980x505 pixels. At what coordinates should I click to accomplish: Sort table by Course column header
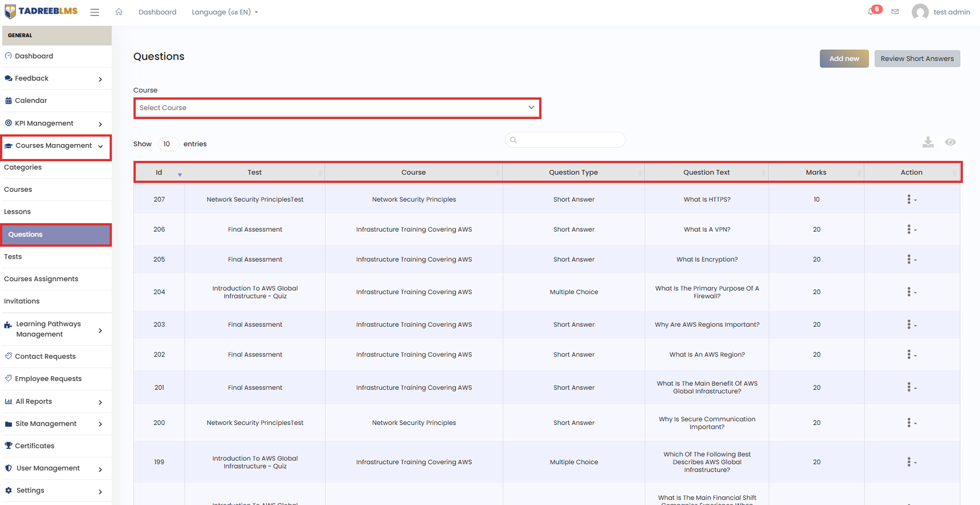coord(414,172)
